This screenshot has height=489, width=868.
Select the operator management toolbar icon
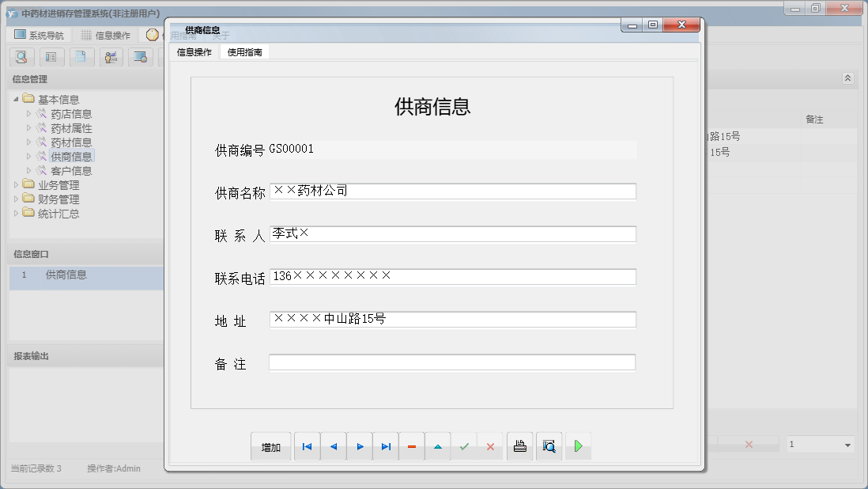tap(111, 57)
